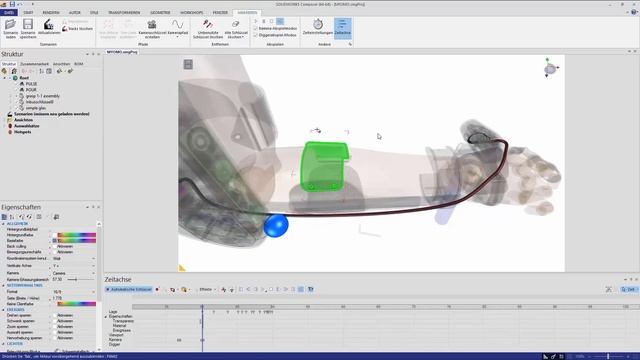The image size is (640, 360).
Task: Collapse Eigenschaften group in timeline tracks
Action: (x=106, y=316)
